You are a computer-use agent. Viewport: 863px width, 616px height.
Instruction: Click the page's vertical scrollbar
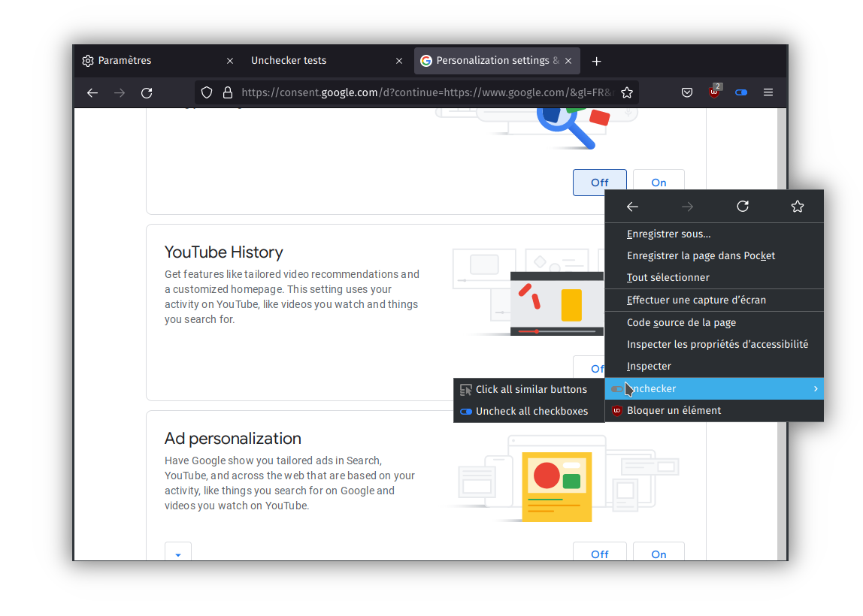tap(782, 334)
